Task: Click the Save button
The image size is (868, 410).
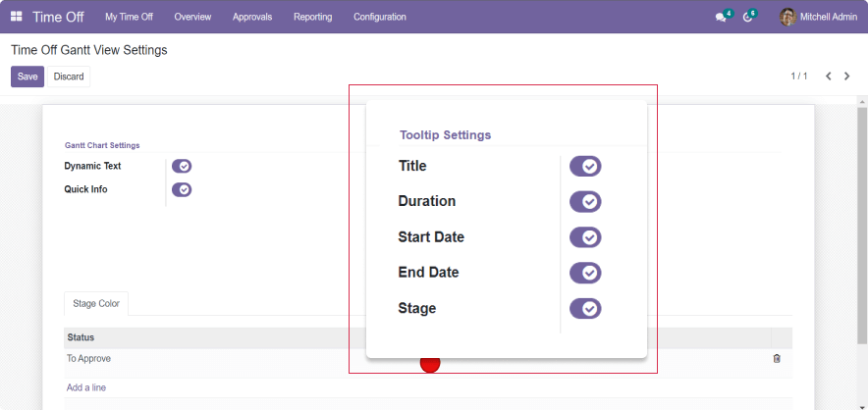Action: 27,77
